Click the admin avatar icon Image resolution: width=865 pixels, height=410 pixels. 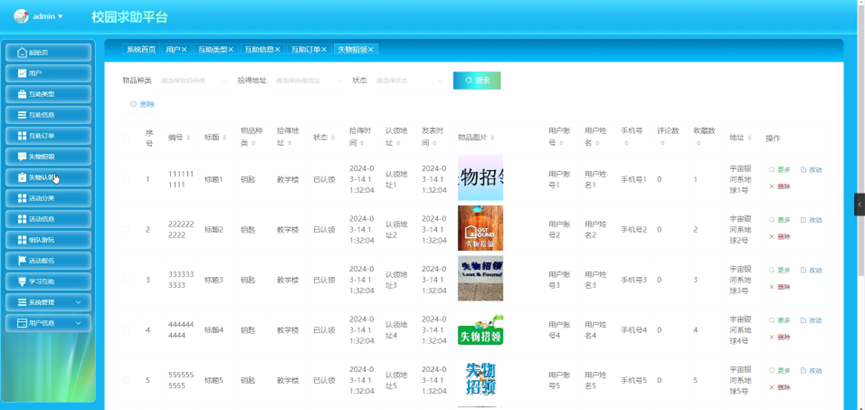[x=21, y=16]
